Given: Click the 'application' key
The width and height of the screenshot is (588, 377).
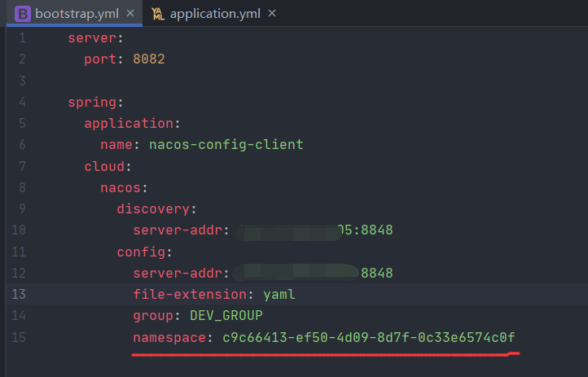Looking at the screenshot, I should [129, 123].
